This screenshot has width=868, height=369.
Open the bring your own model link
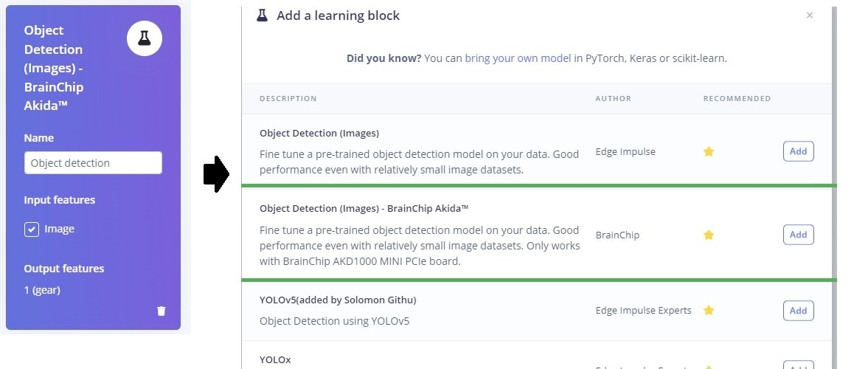(x=518, y=58)
